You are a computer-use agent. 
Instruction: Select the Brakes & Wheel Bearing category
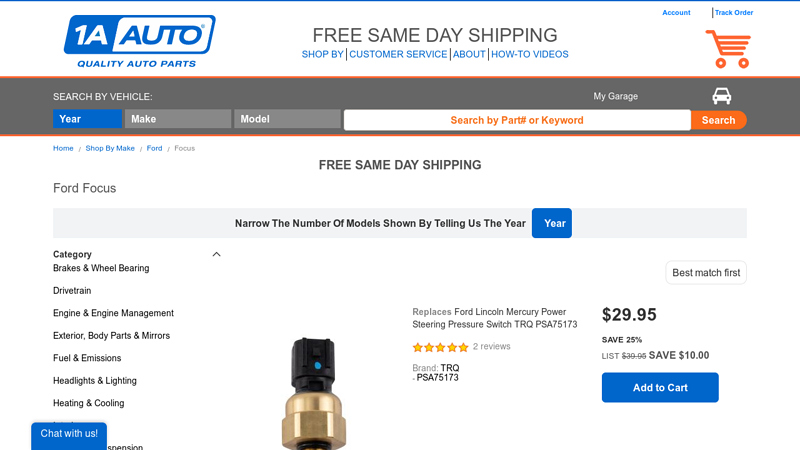[x=101, y=268]
